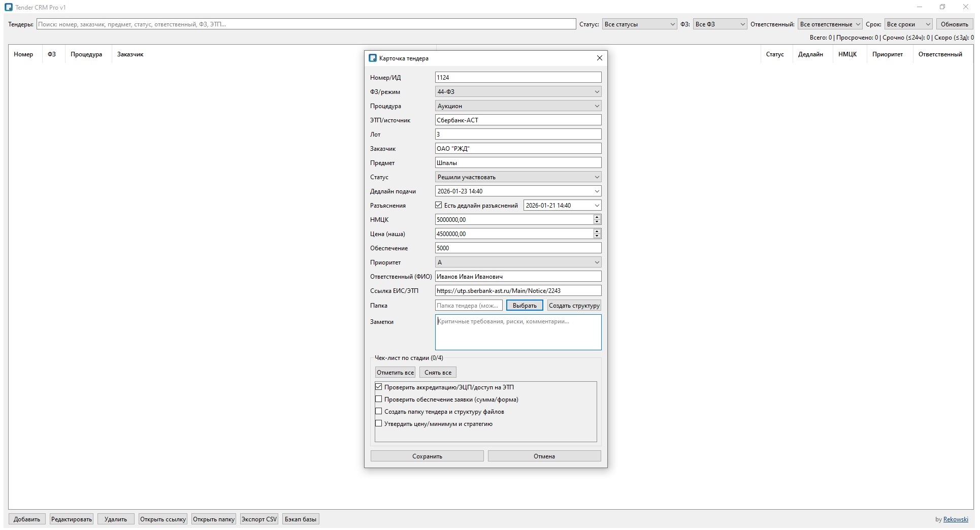980x530 pixels.
Task: Click the Папка тендера path field
Action: (469, 306)
